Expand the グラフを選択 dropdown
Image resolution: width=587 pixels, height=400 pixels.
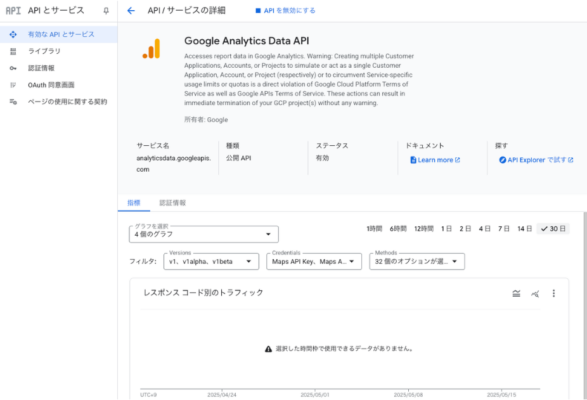pos(204,234)
